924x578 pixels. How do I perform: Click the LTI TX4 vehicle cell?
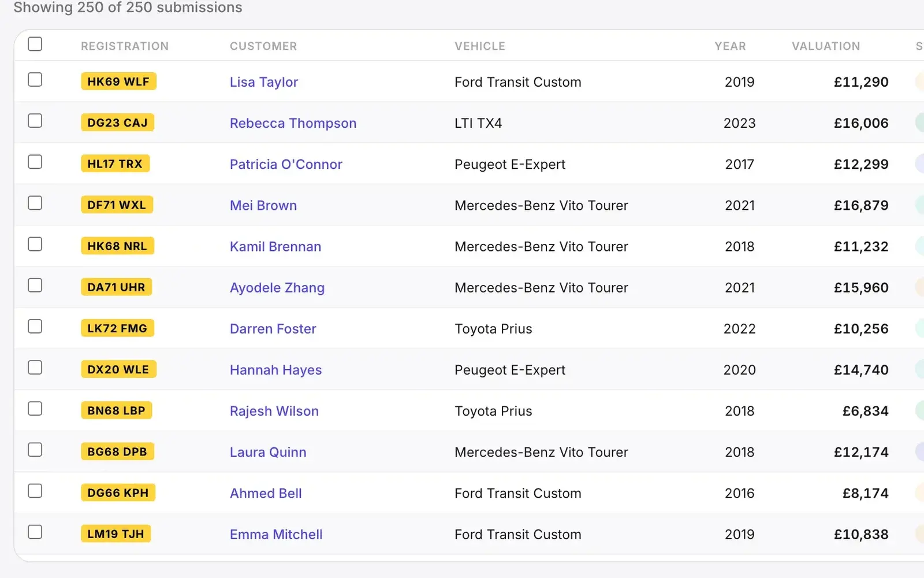[478, 123]
